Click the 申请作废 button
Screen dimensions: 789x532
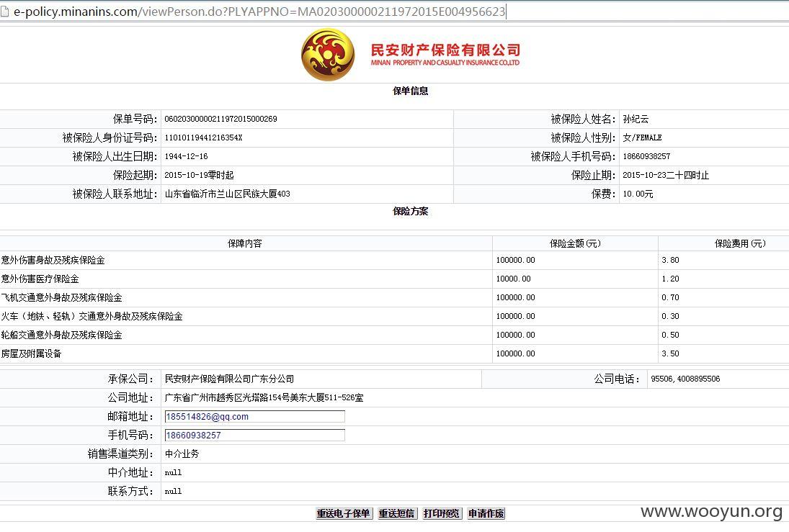point(486,513)
